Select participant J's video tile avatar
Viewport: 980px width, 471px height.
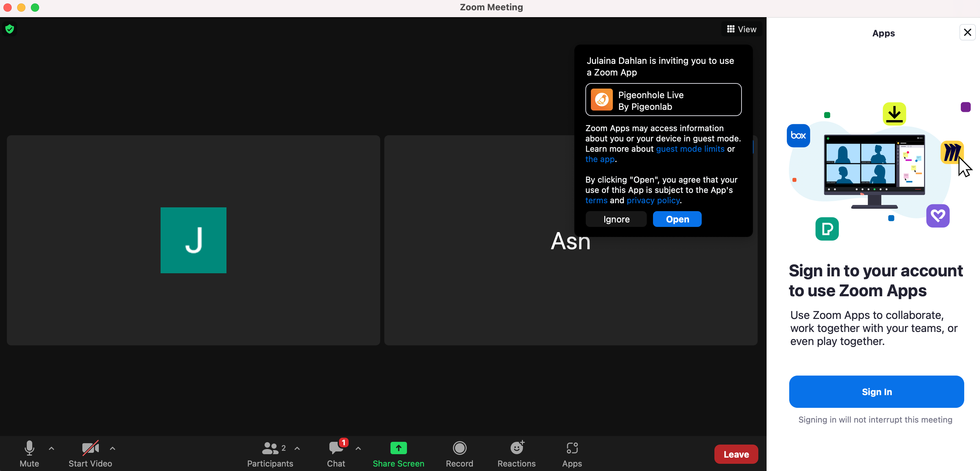193,240
